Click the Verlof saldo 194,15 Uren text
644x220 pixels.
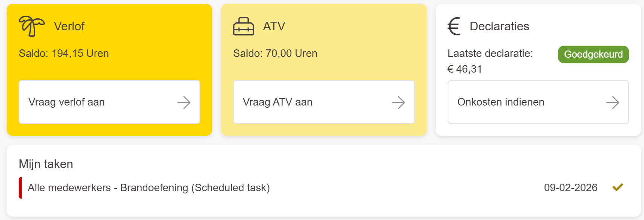pyautogui.click(x=64, y=54)
